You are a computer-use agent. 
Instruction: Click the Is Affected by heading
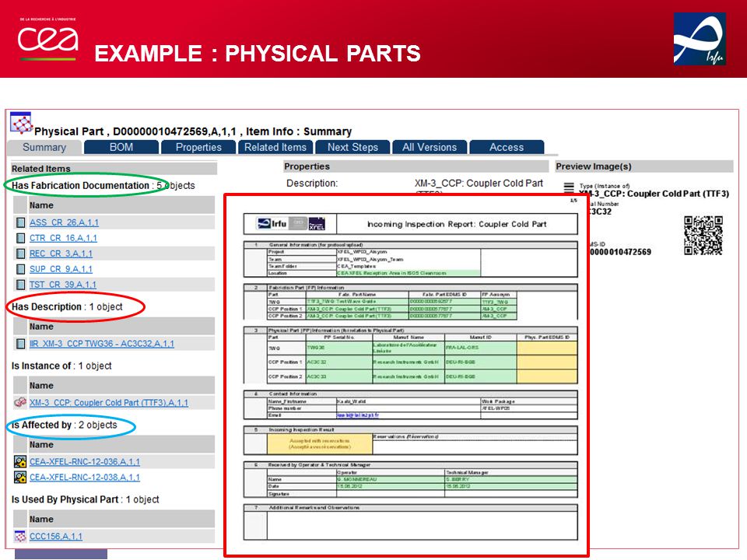click(41, 425)
